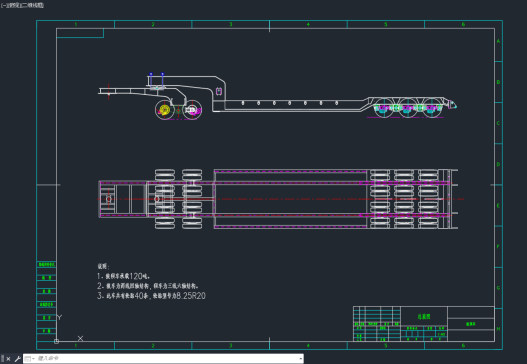Click the UCS origin square icon
The image size is (527, 364).
pos(56,341)
